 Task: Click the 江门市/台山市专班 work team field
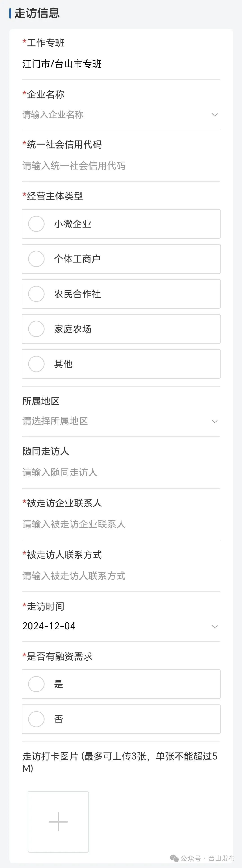click(x=62, y=64)
